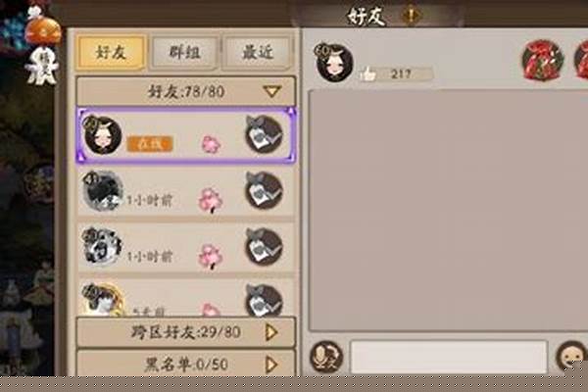Viewport: 588px width, 392px height.
Task: Click the paper doll icon on left edge
Action: point(42,66)
